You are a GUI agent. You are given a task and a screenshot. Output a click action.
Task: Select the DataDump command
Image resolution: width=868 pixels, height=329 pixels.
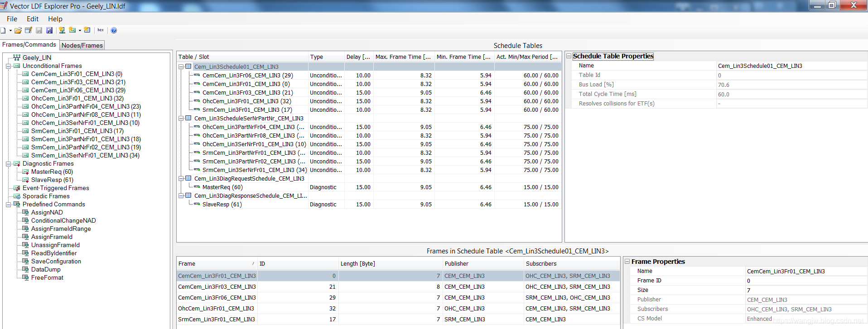(46, 269)
